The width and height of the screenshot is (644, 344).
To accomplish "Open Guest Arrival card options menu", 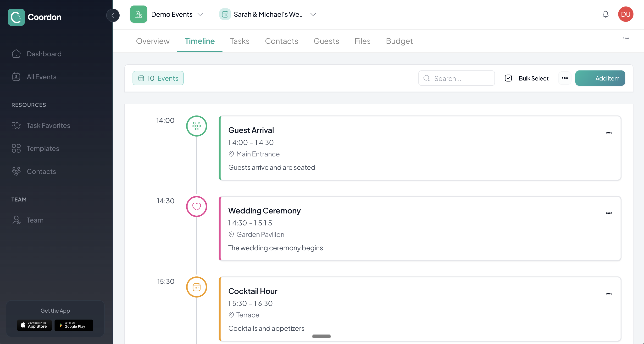I will click(609, 133).
